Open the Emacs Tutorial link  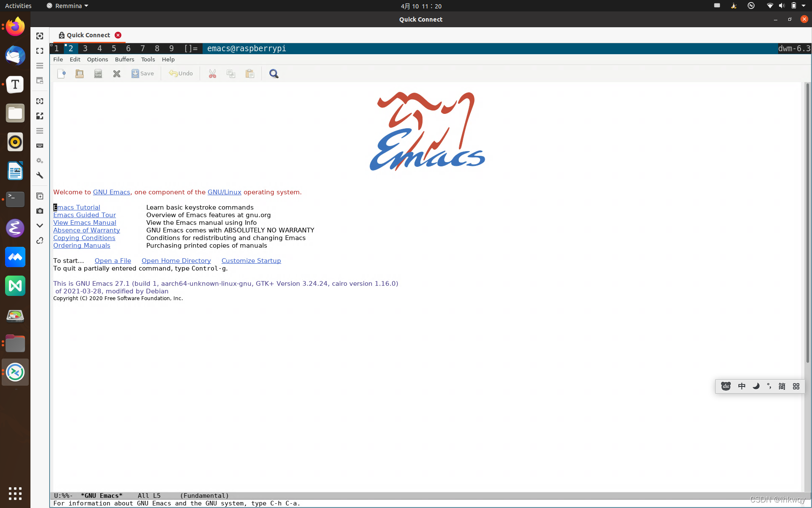pyautogui.click(x=77, y=207)
